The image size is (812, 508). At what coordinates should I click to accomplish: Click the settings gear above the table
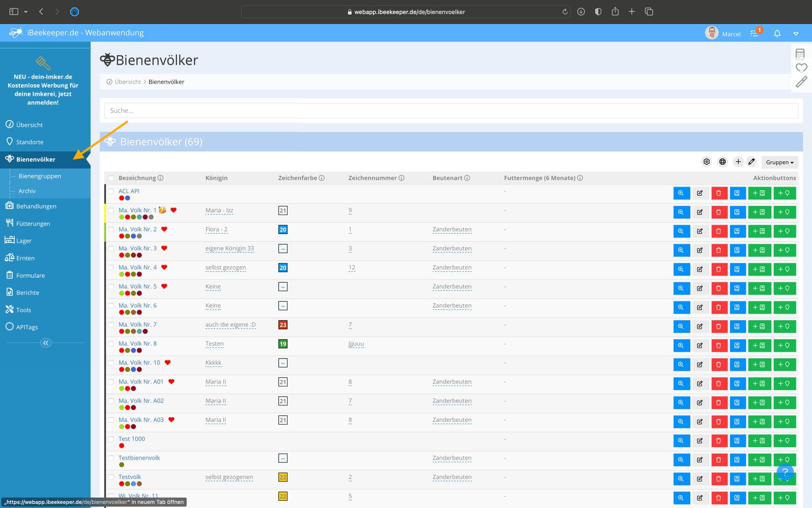pyautogui.click(x=706, y=162)
